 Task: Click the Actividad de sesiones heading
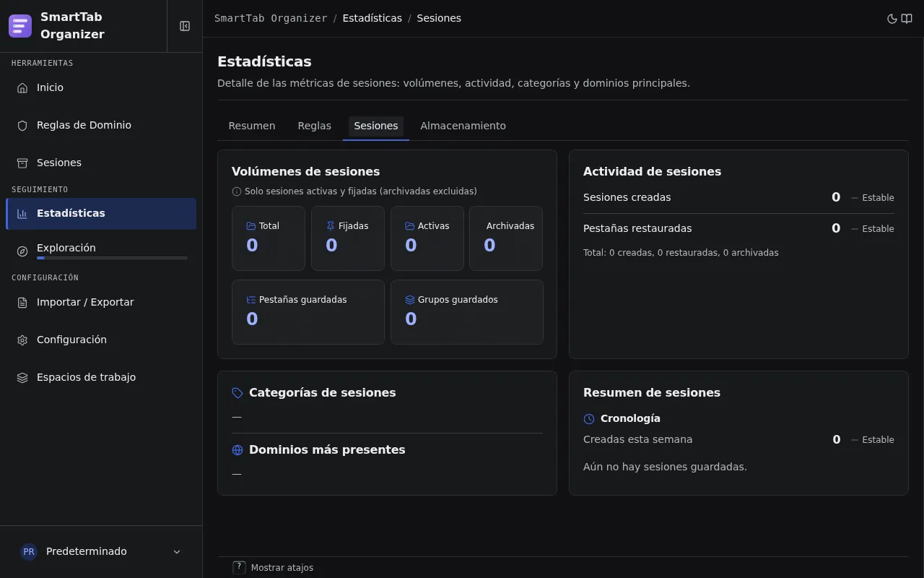point(653,172)
